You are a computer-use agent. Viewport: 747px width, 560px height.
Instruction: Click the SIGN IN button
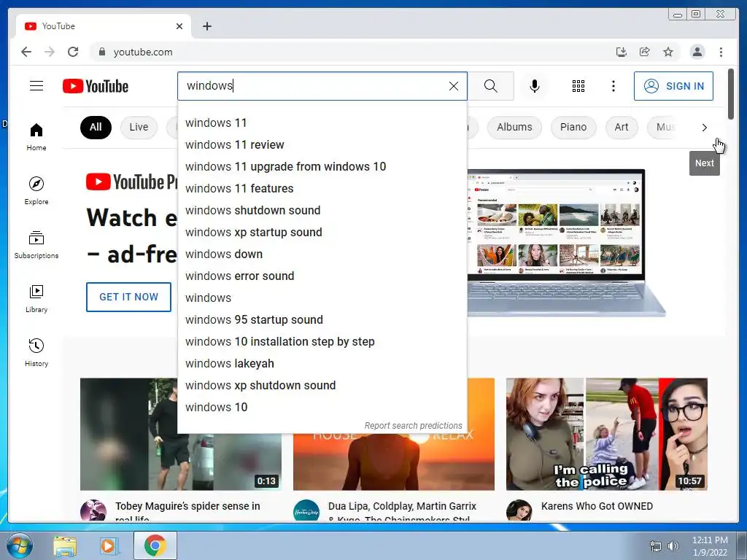pos(673,86)
